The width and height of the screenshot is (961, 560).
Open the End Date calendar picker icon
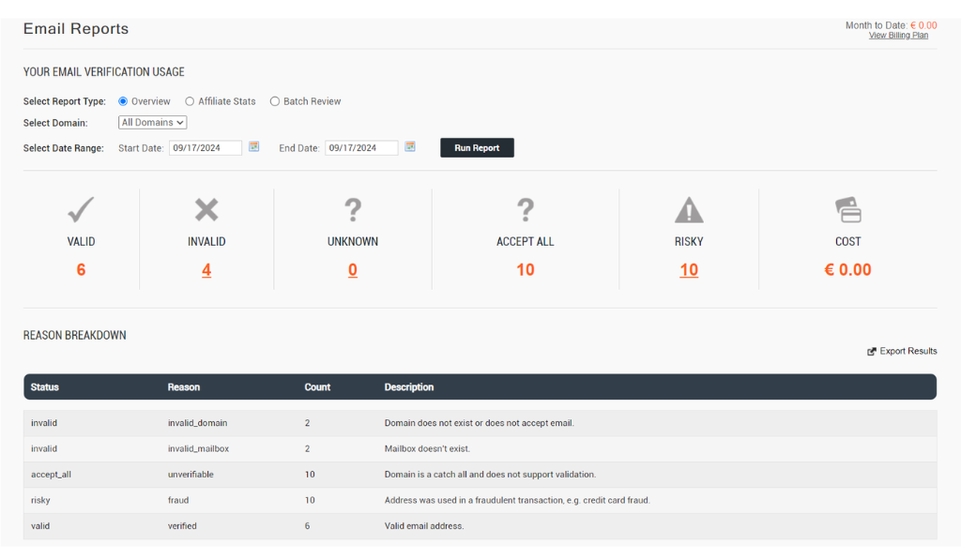[x=410, y=146]
